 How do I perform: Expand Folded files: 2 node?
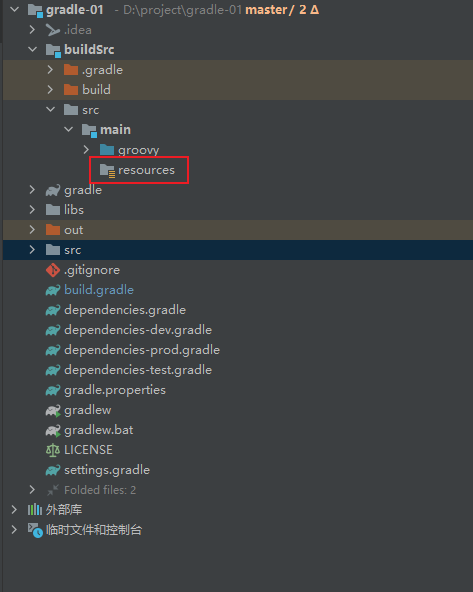[32, 490]
